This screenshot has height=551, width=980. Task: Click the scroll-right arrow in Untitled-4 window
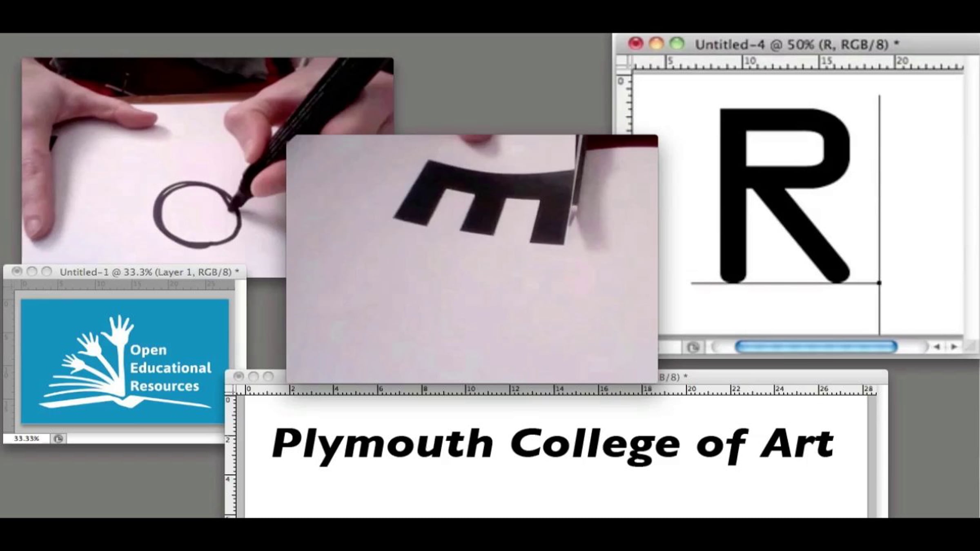click(x=954, y=347)
